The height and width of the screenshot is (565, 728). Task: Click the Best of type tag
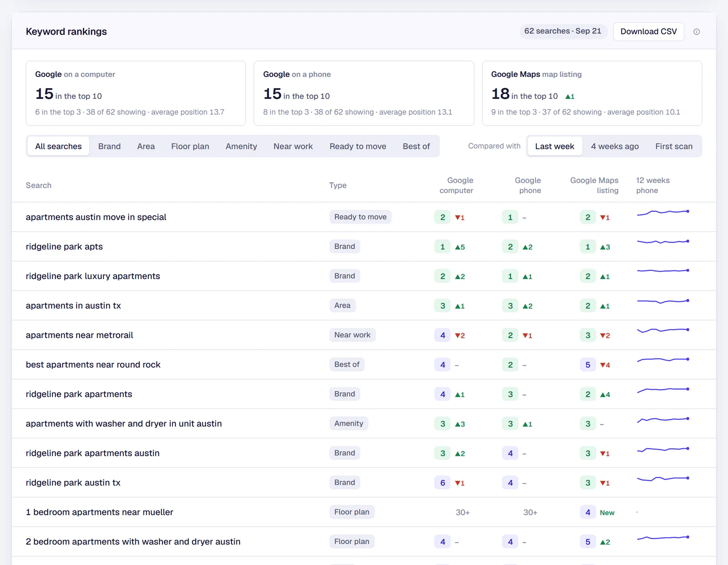click(x=347, y=364)
